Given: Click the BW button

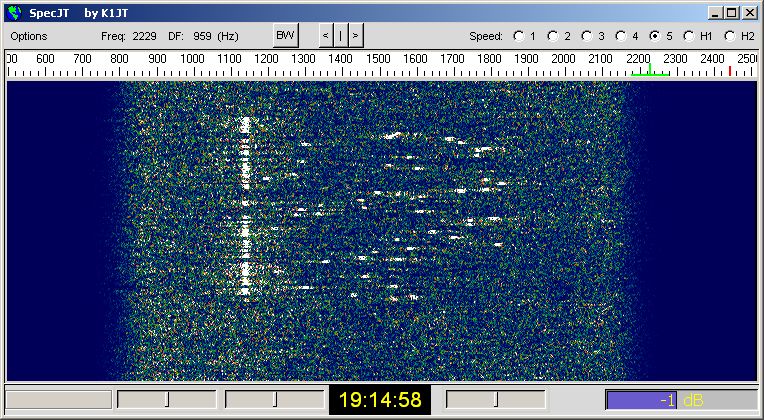Looking at the screenshot, I should pos(286,36).
